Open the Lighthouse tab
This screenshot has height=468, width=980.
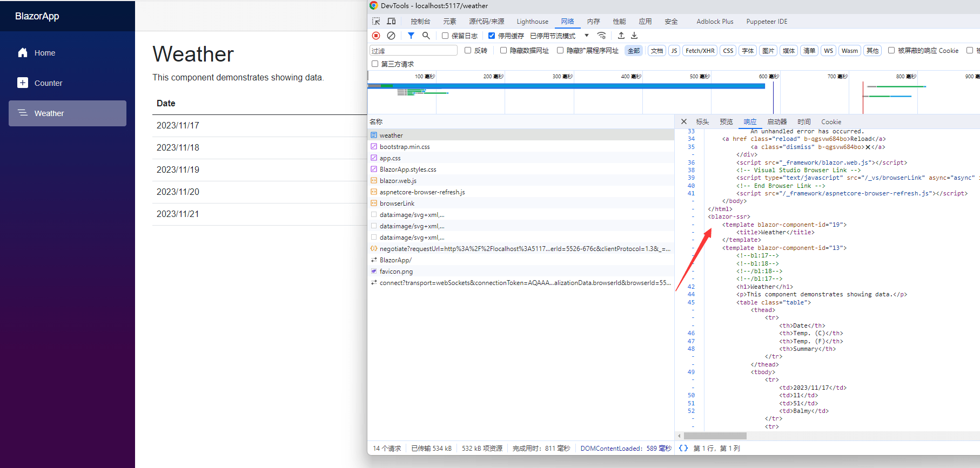click(532, 22)
